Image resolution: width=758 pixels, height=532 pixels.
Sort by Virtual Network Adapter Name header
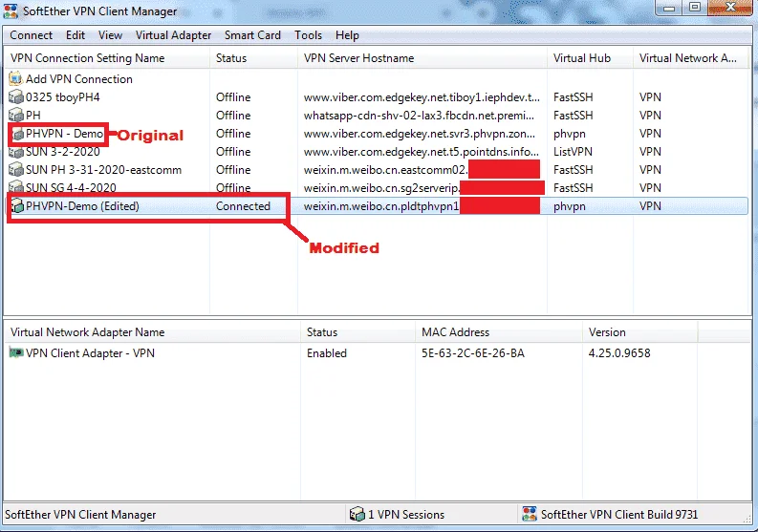(152, 332)
